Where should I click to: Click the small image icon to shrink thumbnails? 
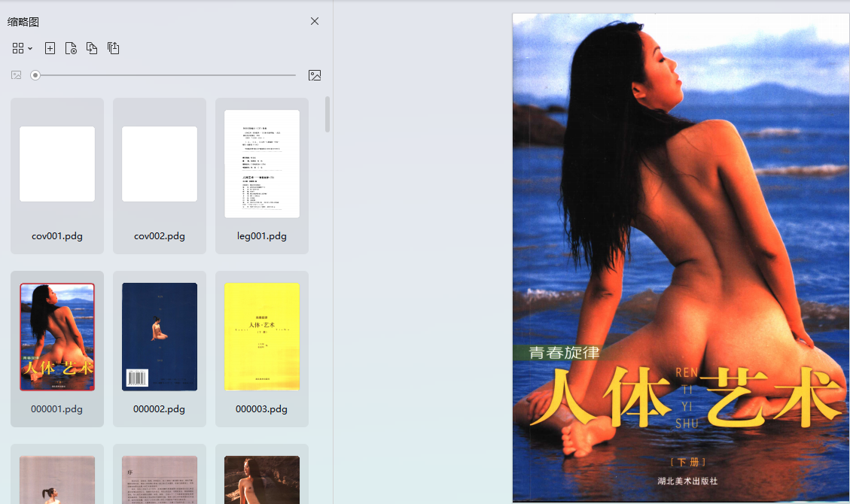click(x=17, y=75)
